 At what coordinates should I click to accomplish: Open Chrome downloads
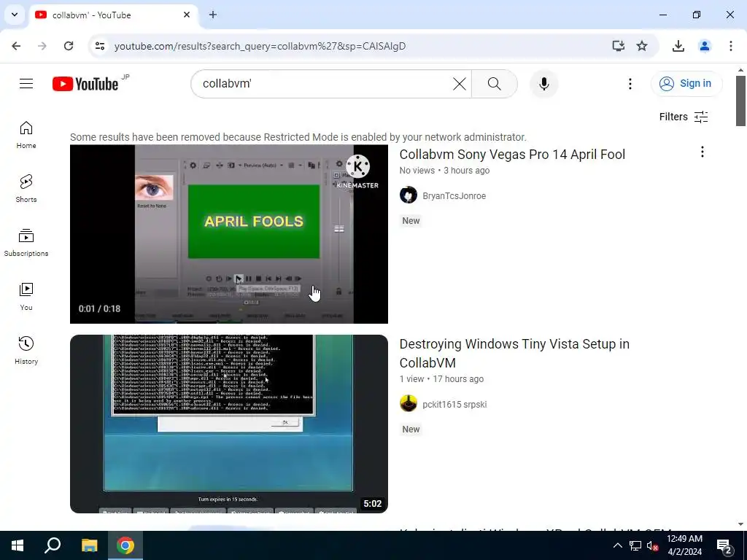(x=678, y=46)
